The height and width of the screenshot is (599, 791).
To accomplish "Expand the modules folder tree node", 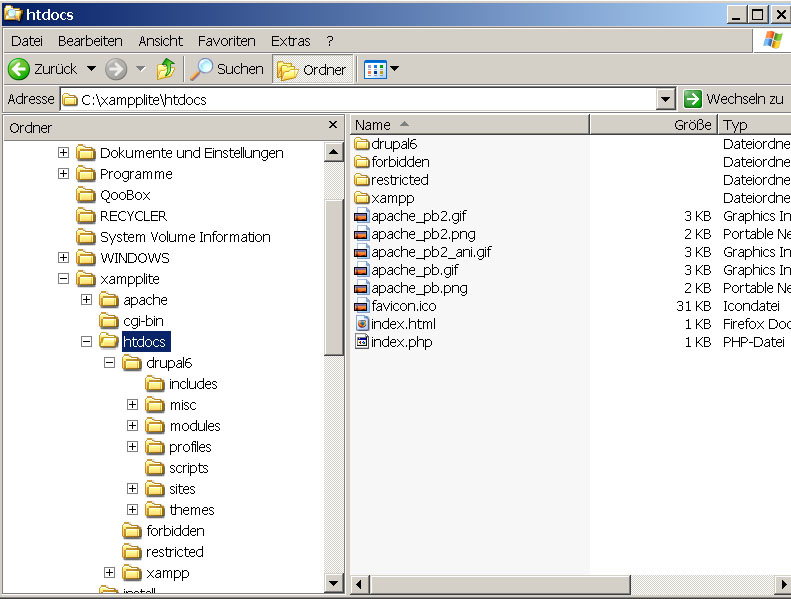I will pyautogui.click(x=132, y=426).
